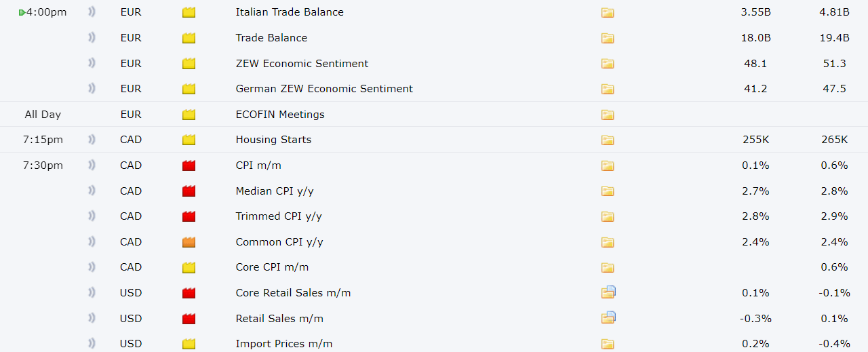Click the sound alert icon for Trade Balance

(92, 37)
